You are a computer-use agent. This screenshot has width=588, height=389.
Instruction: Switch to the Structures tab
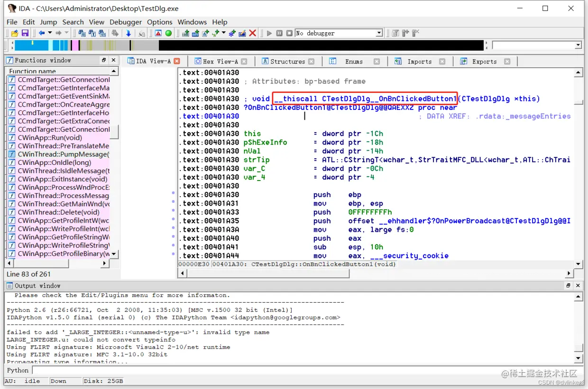pyautogui.click(x=288, y=61)
